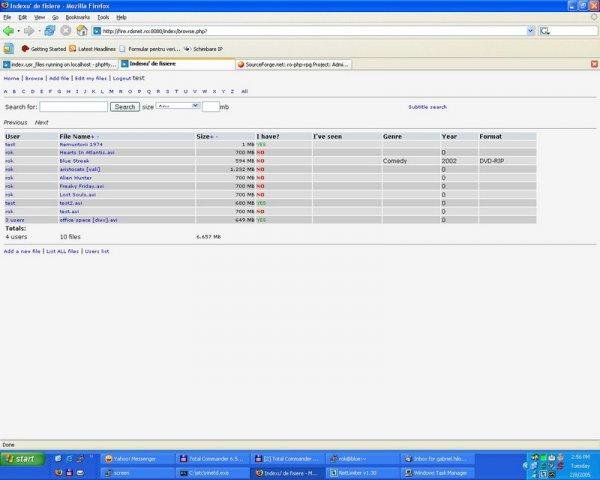Open the 'Formular pentru veri...' bookmark

point(150,49)
